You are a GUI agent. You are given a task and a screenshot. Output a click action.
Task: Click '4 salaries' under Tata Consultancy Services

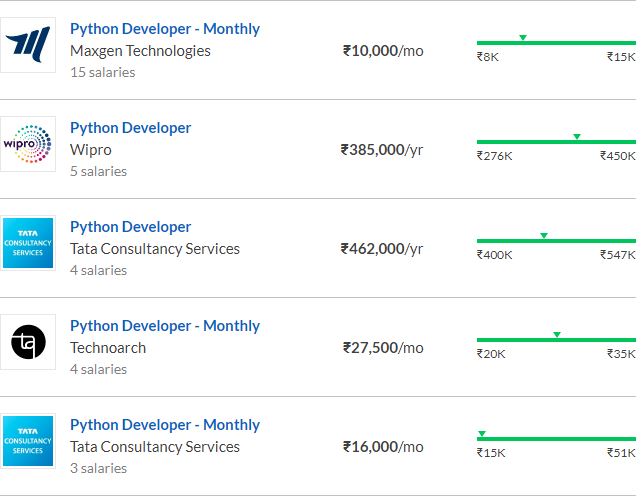pyautogui.click(x=98, y=271)
